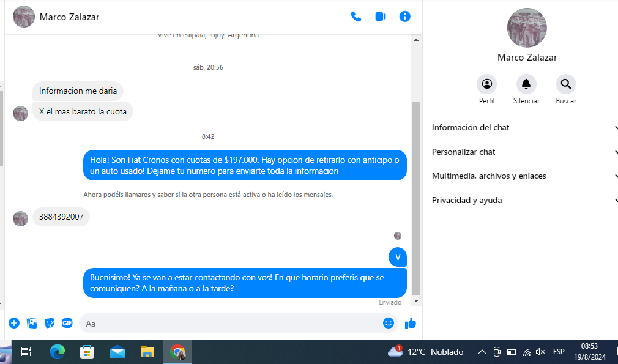Click the chat scrollbar thumb
The image size is (618, 364).
(x=416, y=199)
